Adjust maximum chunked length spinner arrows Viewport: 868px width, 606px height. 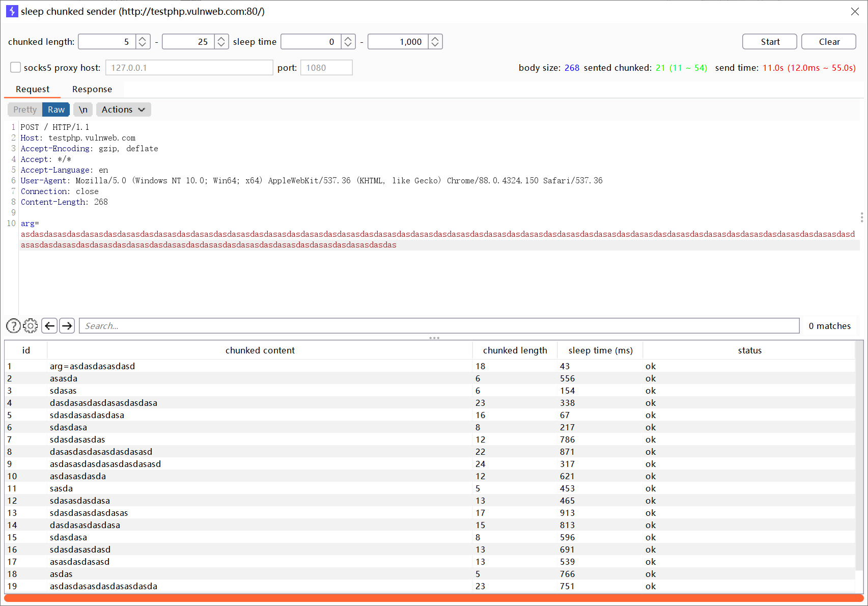(x=221, y=42)
